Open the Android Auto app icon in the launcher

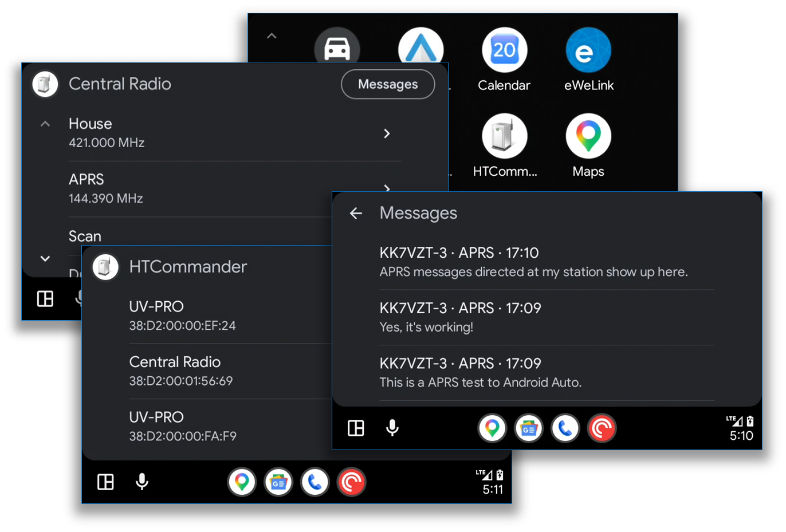pyautogui.click(x=420, y=46)
